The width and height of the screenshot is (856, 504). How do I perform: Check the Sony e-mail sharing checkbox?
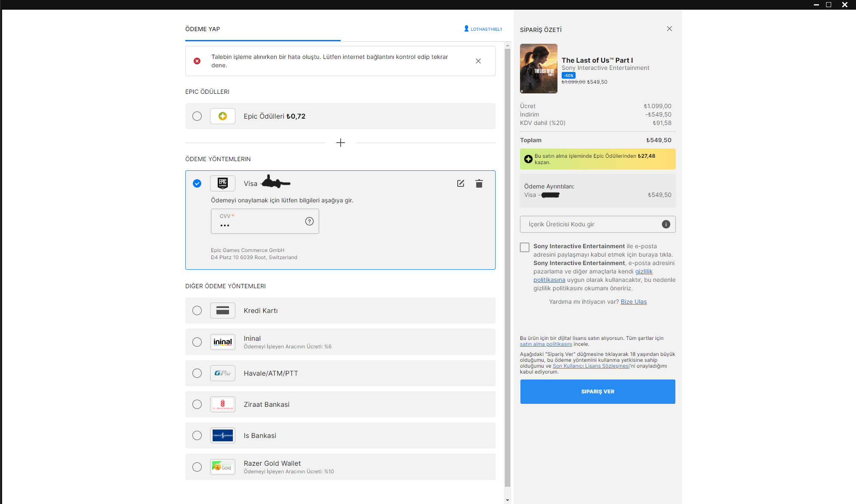click(x=525, y=247)
